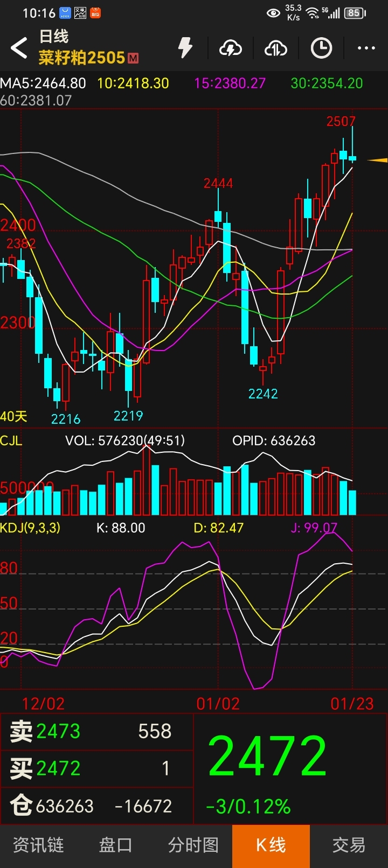This screenshot has height=868, width=388.
Task: Tap the date label 01/02
Action: 218,704
